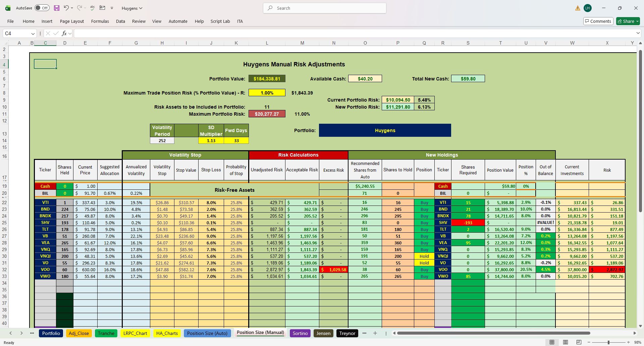Screen dimensions: 644x346
Task: Click previous sheet navigation arrow
Action: (11, 333)
